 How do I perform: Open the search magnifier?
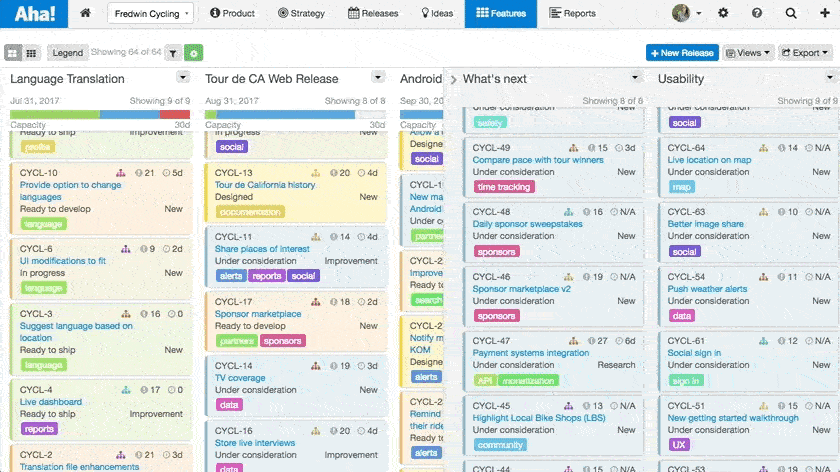pos(791,13)
